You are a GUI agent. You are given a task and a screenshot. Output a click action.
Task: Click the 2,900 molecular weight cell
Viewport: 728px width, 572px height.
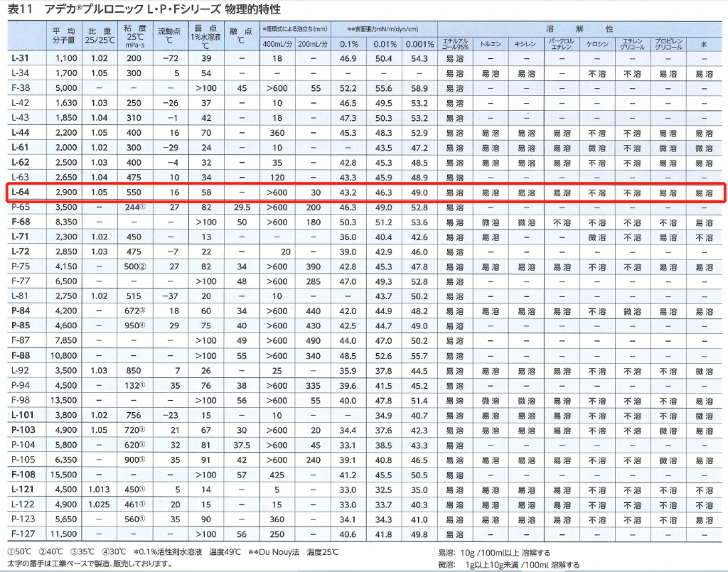pyautogui.click(x=64, y=193)
